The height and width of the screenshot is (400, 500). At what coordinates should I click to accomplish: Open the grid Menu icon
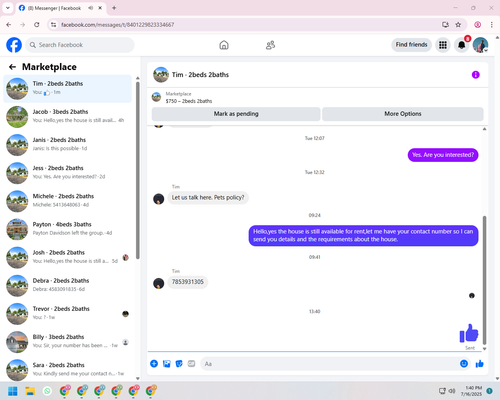tap(443, 45)
